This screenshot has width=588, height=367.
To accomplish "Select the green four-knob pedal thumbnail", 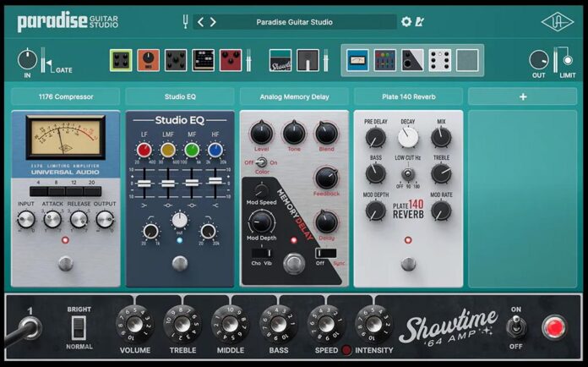I will coord(121,60).
